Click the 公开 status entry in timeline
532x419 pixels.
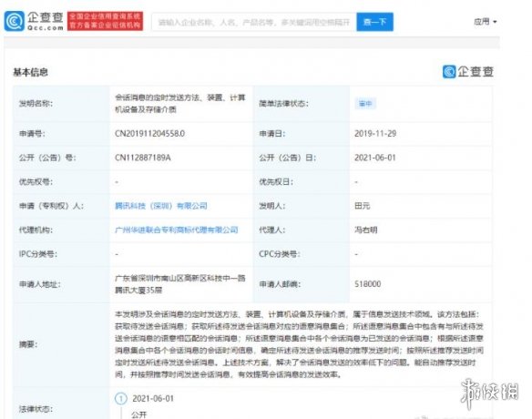(x=139, y=414)
